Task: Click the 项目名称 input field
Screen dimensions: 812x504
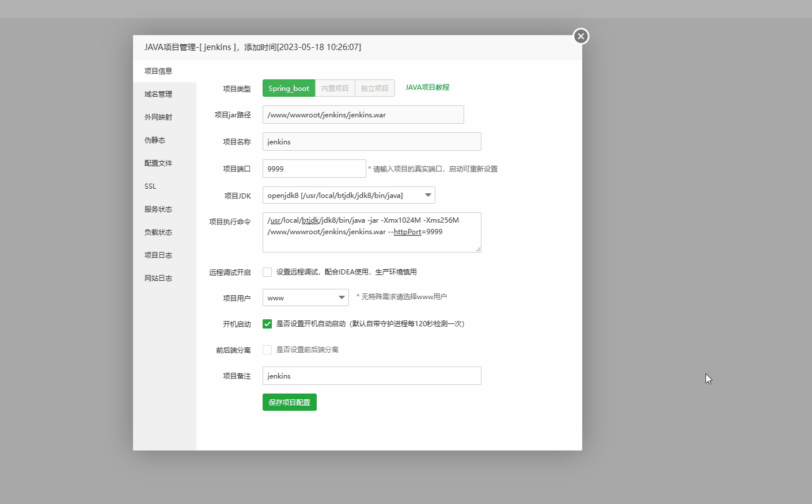Action: (x=372, y=142)
